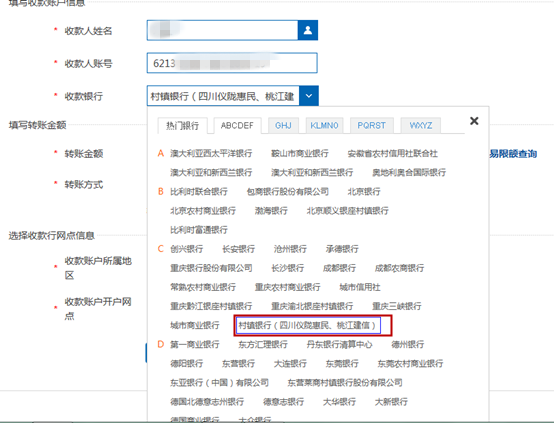The height and width of the screenshot is (423, 554).
Task: Select 澳大利亚西太平洋银行 entry
Action: [211, 153]
